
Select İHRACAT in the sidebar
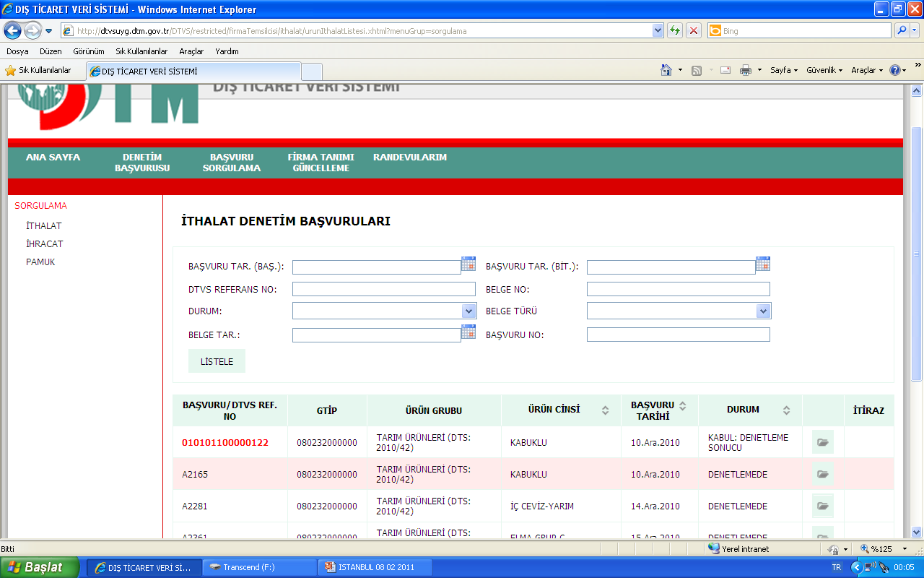(x=44, y=243)
